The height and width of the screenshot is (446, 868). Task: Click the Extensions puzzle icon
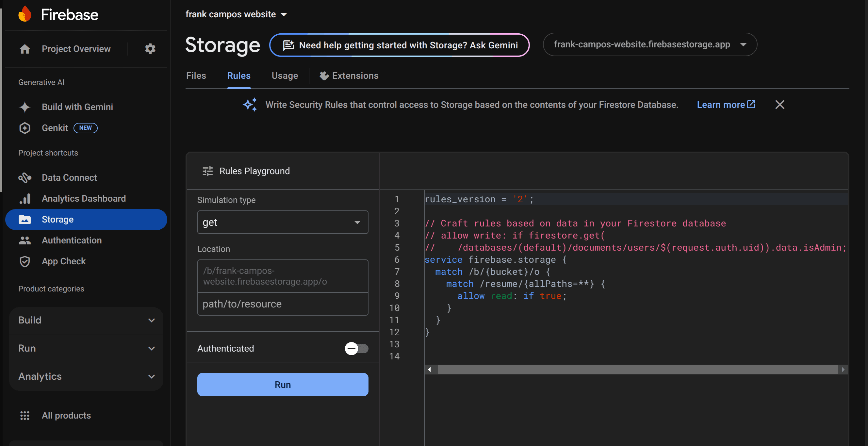[x=324, y=76]
